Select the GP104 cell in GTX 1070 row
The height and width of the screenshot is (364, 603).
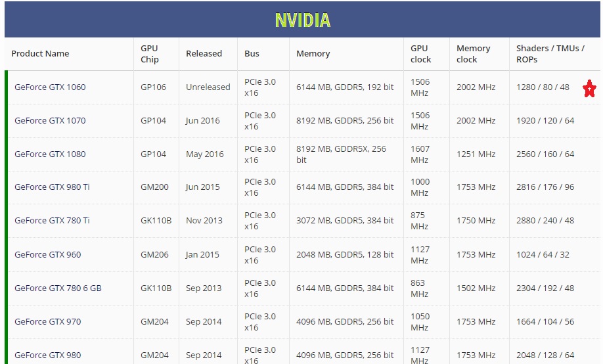[x=153, y=120]
